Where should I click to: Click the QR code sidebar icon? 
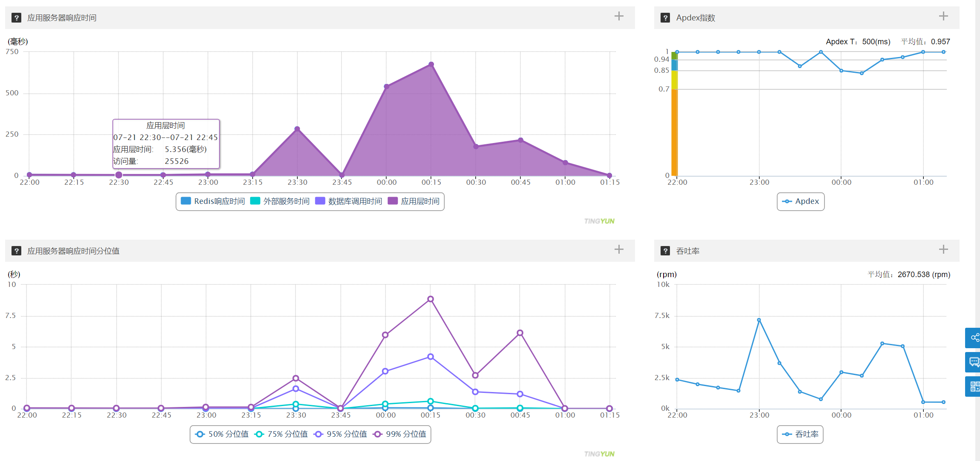[x=974, y=387]
